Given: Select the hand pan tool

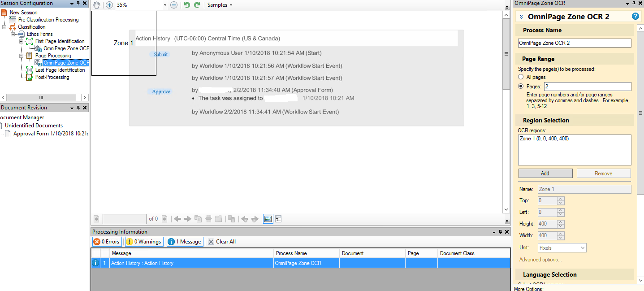Looking at the screenshot, I should (96, 5).
